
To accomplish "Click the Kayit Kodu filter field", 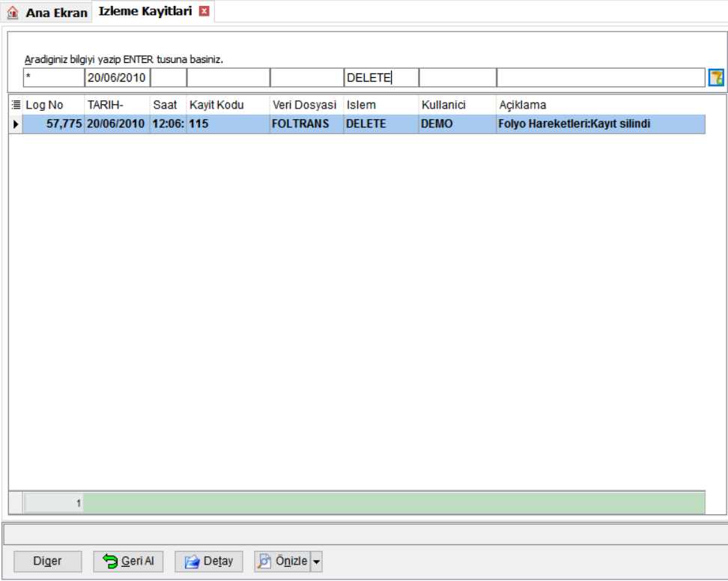I will 228,78.
